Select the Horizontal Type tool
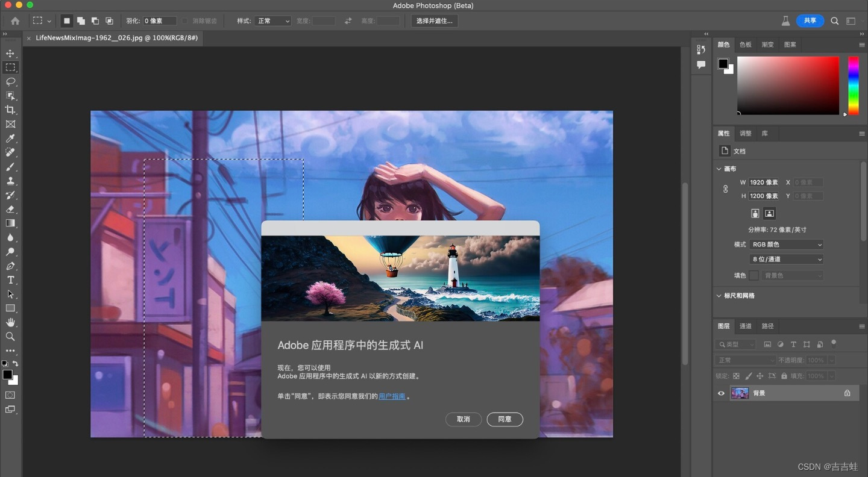 [x=10, y=280]
